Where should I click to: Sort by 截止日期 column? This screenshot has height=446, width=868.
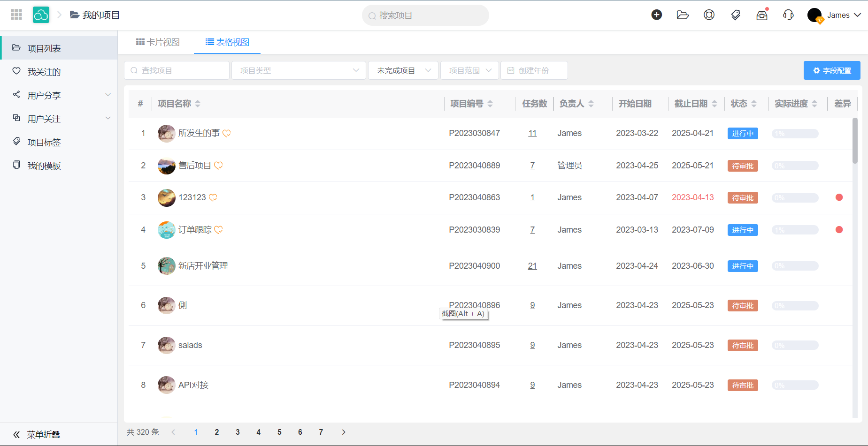coord(714,104)
